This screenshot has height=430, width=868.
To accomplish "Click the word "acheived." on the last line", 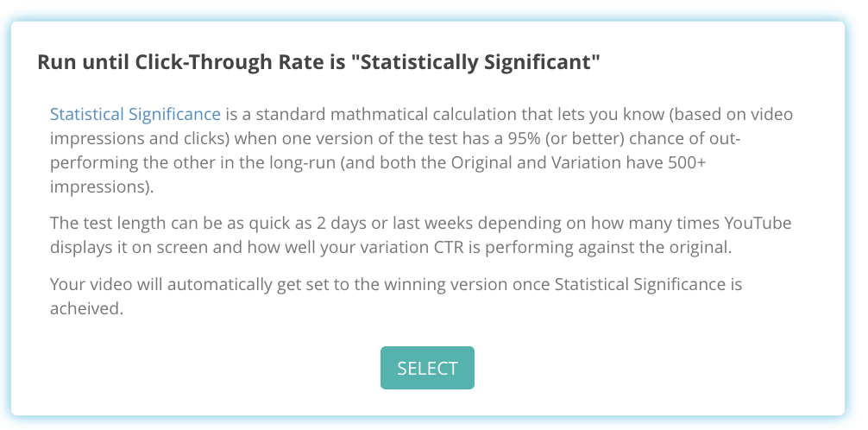I will pos(86,308).
